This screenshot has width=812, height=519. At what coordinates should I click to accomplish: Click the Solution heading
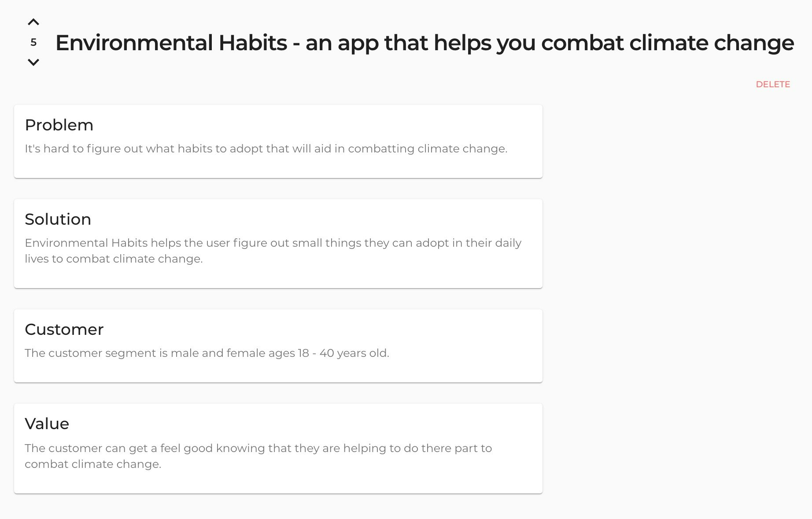pos(58,219)
